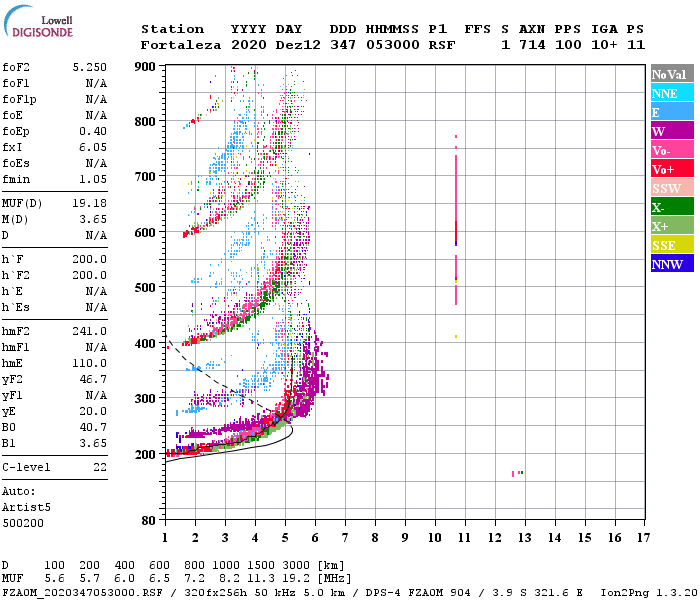
Task: Click the yF2 value 46.7
Action: click(x=93, y=379)
